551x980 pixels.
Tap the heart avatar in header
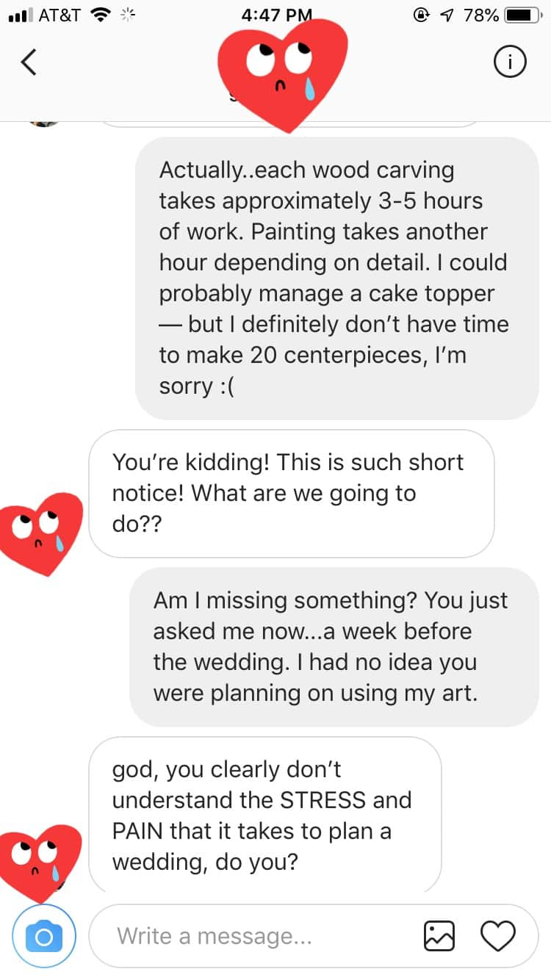point(284,73)
